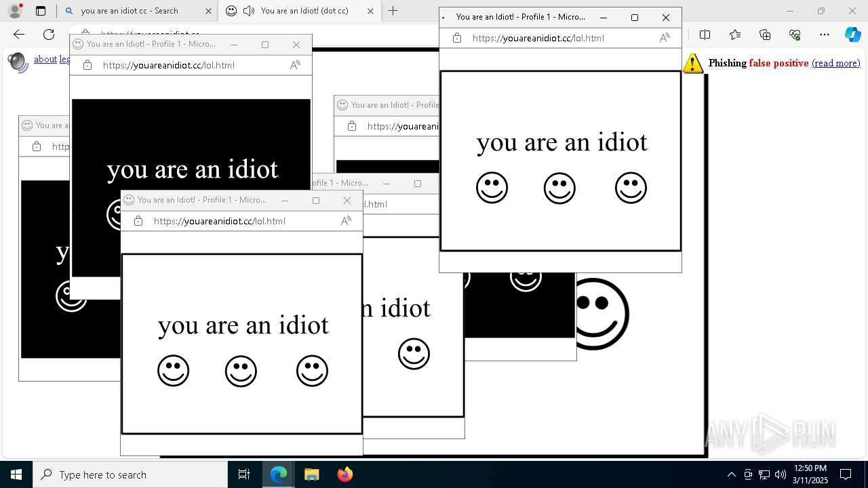Maximize the top-left black popup window

coord(265,45)
